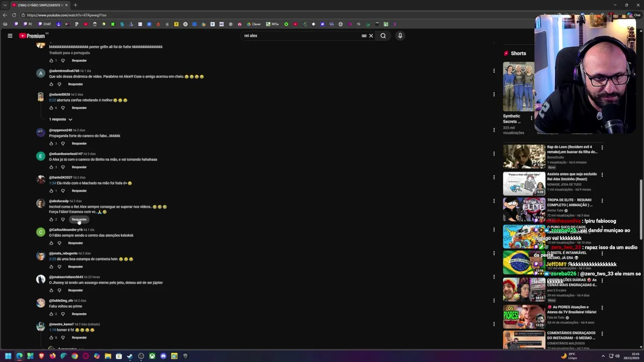Like the @DublaSieg_ofc comment
Screen dimensions: 644x362
click(51, 314)
